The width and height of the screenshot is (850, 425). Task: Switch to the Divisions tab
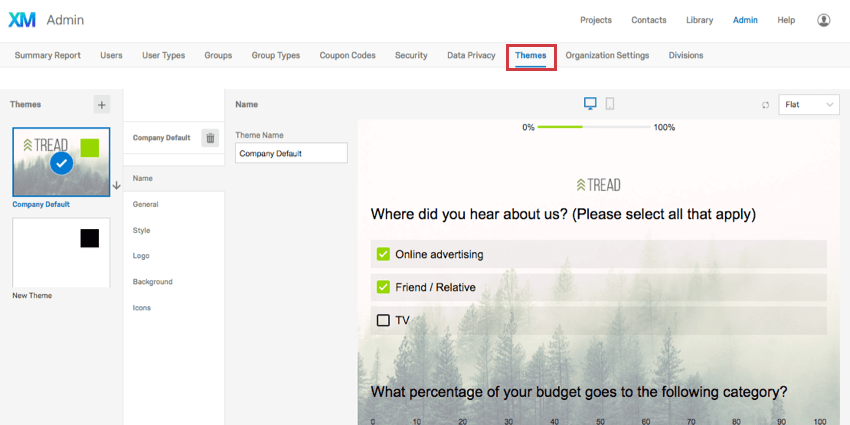[x=686, y=55]
